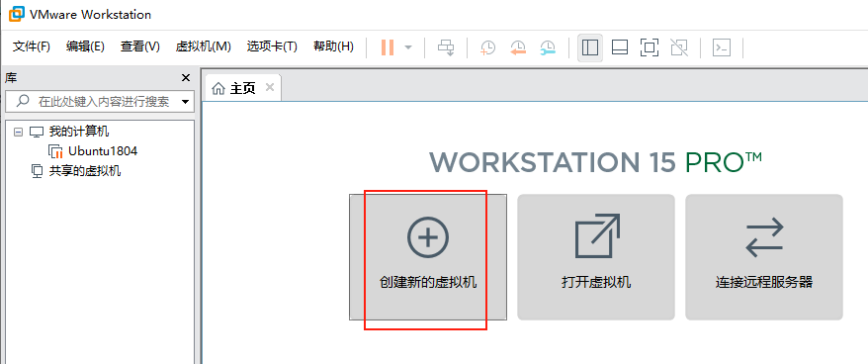The width and height of the screenshot is (868, 364).
Task: Select 共享的虚拟机 in the library
Action: (85, 171)
